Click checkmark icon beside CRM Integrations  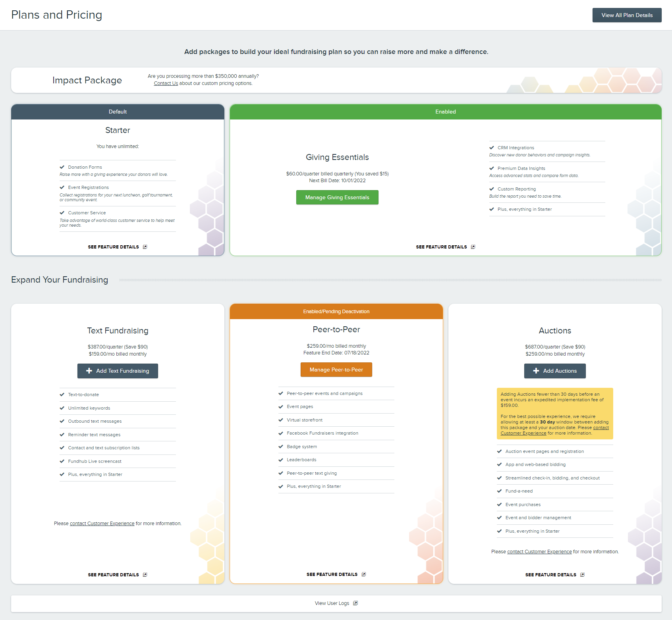tap(492, 148)
